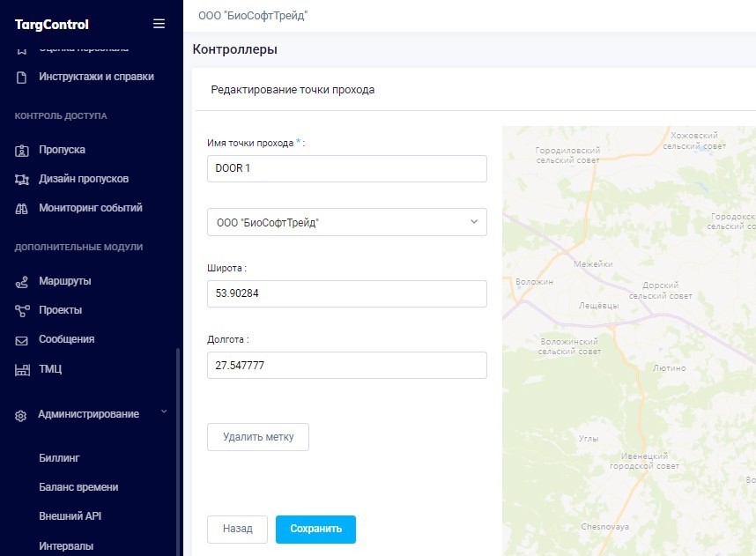Select Внешний API submenu item
Viewport: 756px width, 556px height.
coord(70,516)
